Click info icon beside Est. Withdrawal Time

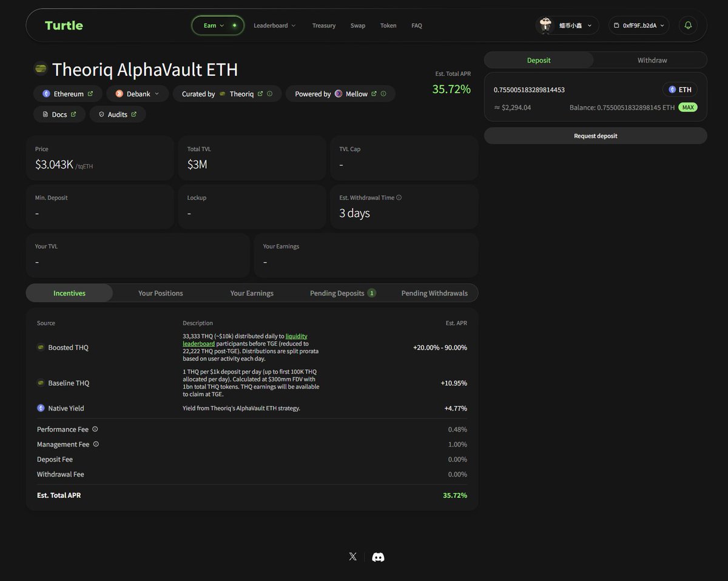(x=399, y=198)
